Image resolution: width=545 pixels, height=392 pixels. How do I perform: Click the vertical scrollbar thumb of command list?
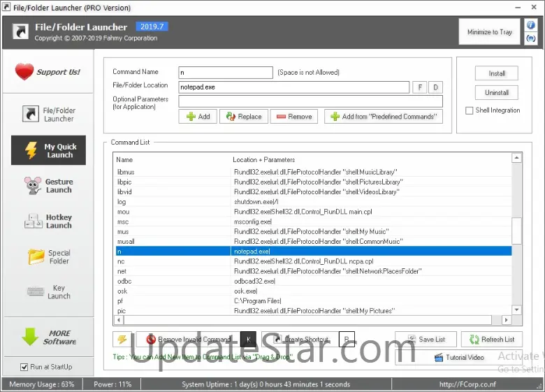point(517,231)
